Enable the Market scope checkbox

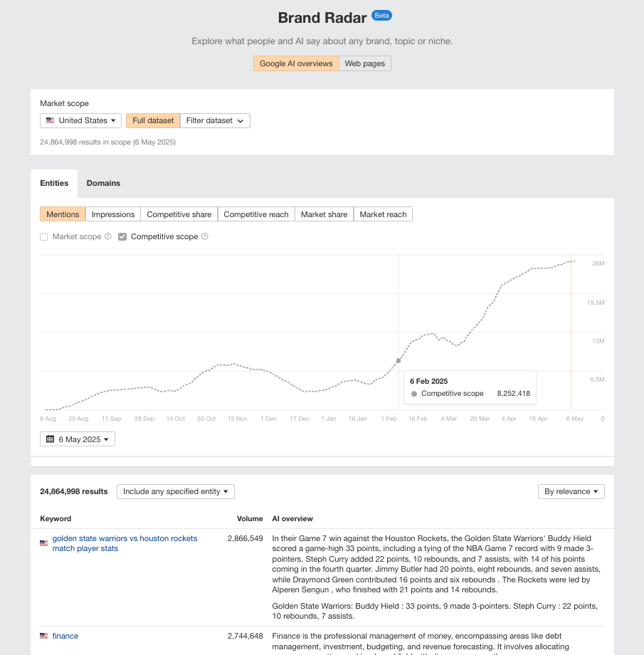(x=43, y=236)
